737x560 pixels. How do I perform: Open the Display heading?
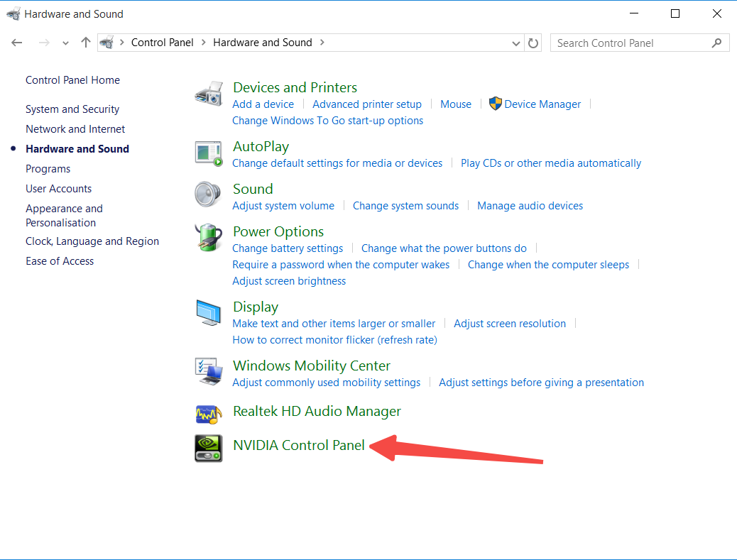click(x=256, y=307)
